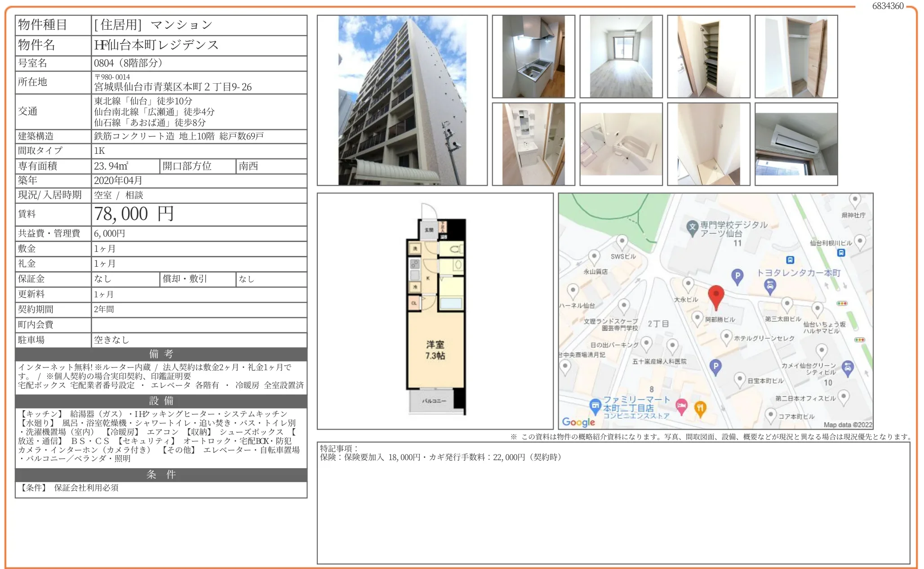The height and width of the screenshot is (569, 924).
Task: Click the トヨタレンタカー本町 map label
Action: pyautogui.click(x=799, y=273)
